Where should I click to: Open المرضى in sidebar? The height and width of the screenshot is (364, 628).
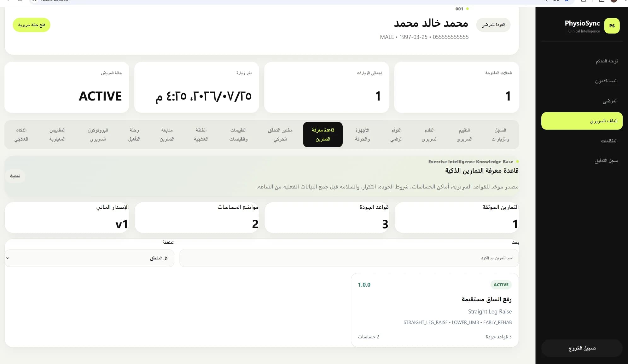tap(582, 101)
